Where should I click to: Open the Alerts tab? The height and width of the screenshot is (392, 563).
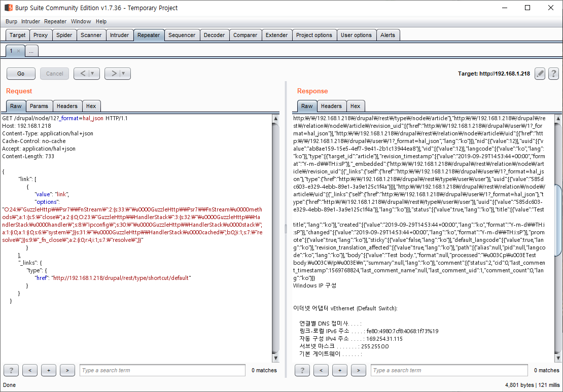[388, 35]
